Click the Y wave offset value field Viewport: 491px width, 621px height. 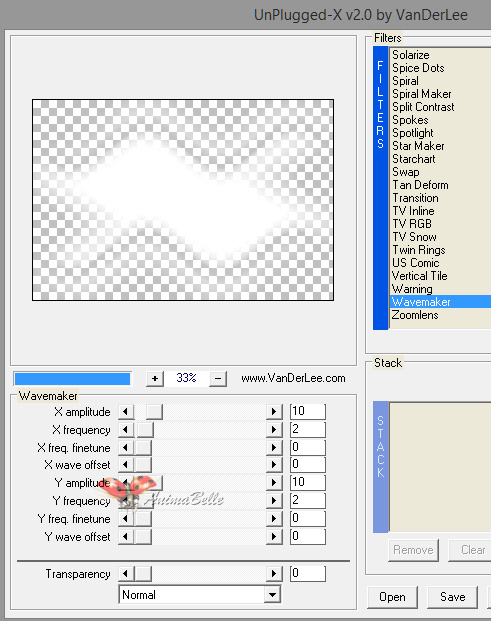coord(308,536)
